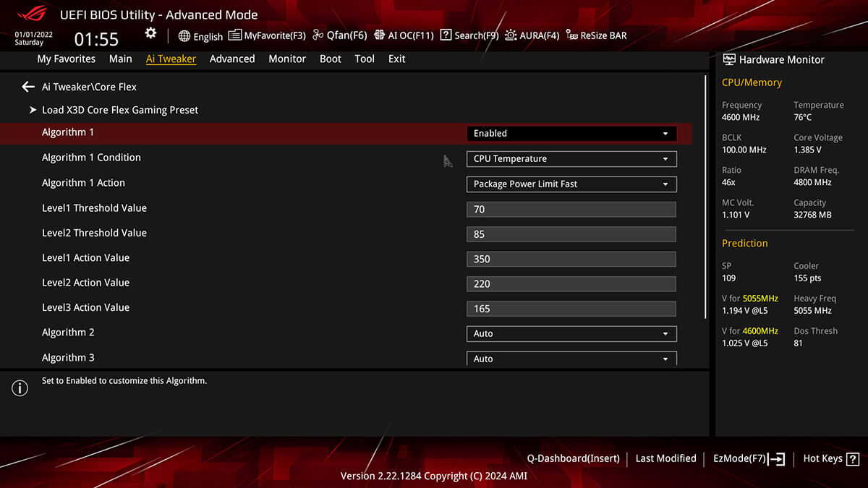Open Search(F9) question mark tool

pyautogui.click(x=469, y=35)
